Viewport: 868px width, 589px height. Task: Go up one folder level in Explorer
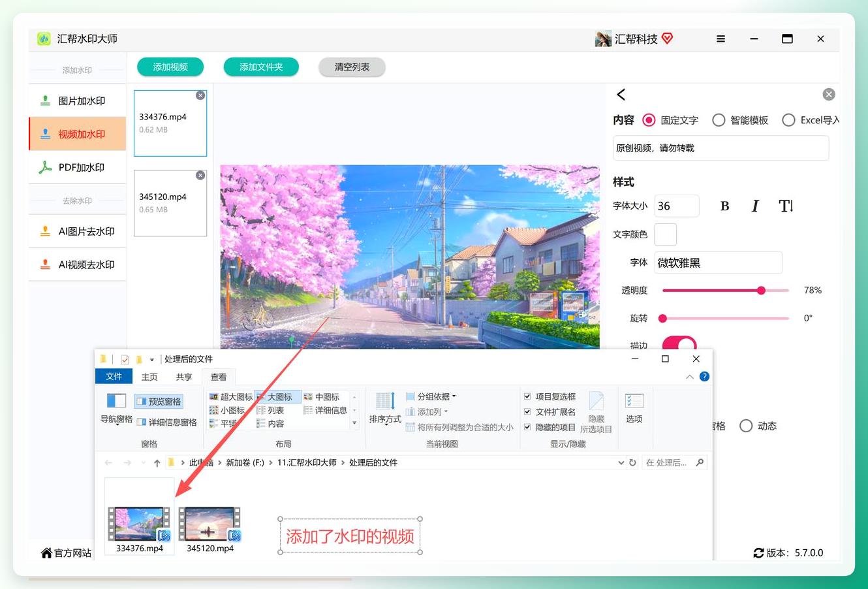coord(157,463)
